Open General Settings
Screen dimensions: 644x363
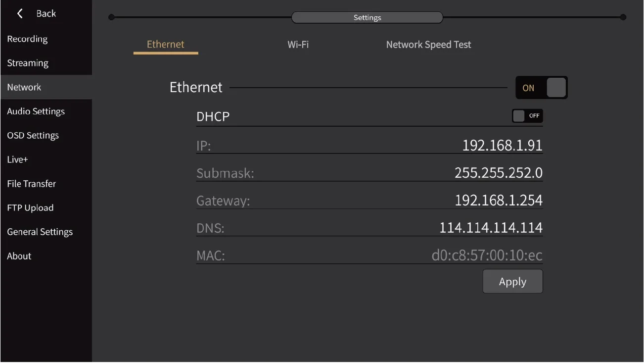coord(40,232)
